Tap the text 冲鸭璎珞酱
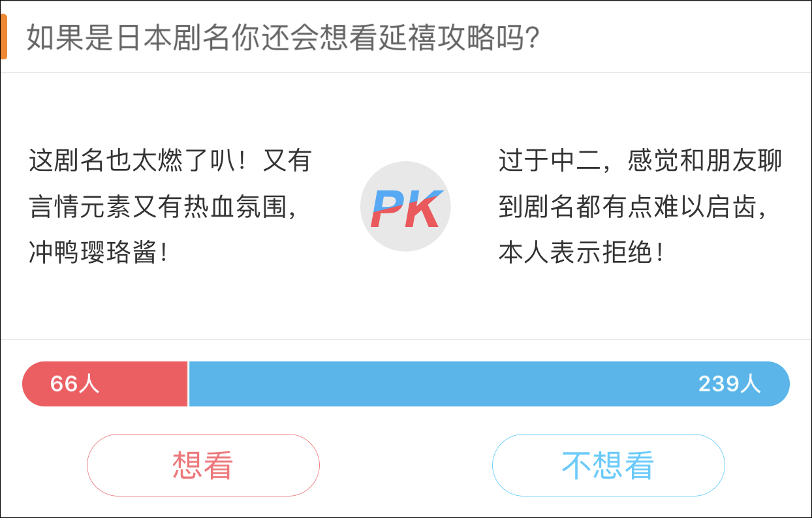 [98, 252]
